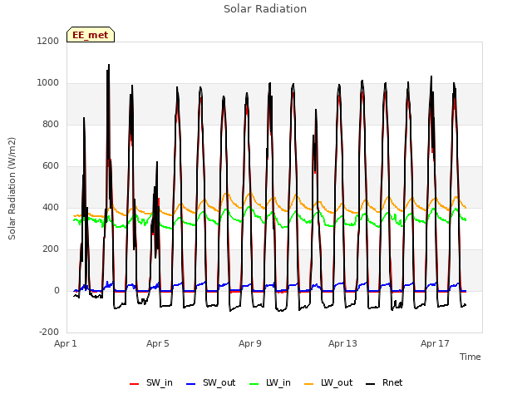Click the Apr 5 axis tick label
This screenshot has width=532, height=399.
158,343
